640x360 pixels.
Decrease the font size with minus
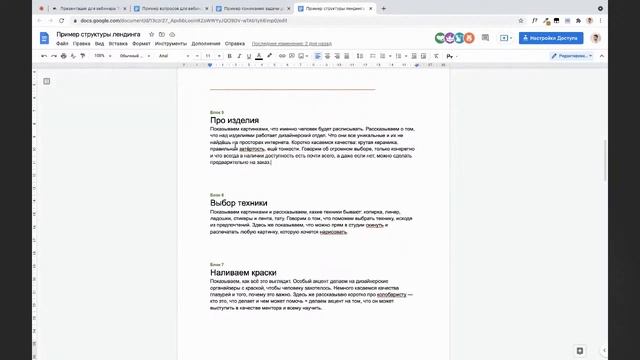coord(197,56)
